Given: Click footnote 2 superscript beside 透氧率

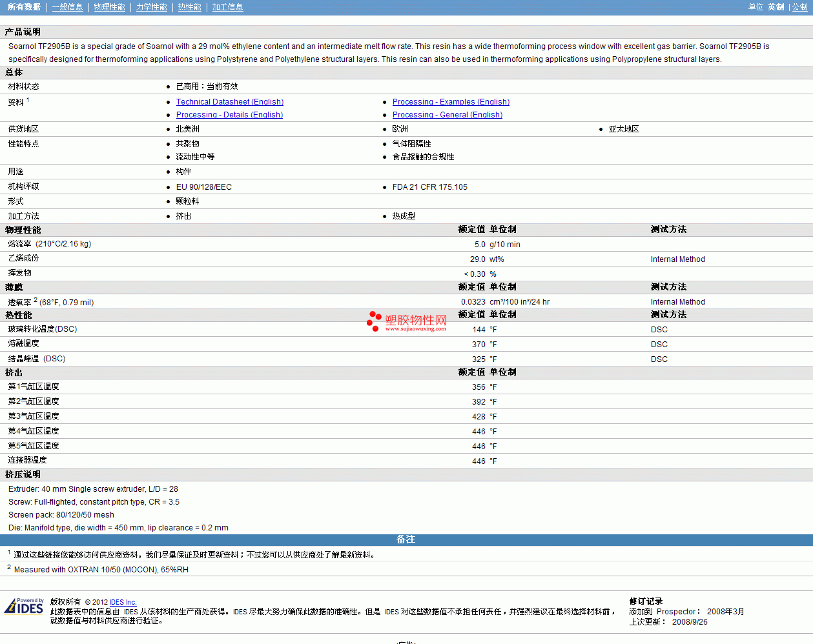Looking at the screenshot, I should click(36, 300).
